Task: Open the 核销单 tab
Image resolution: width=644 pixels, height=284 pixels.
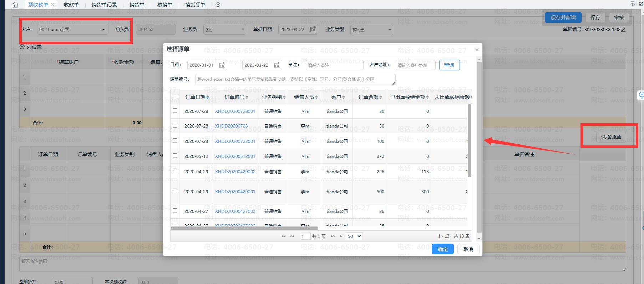Action: [x=164, y=5]
